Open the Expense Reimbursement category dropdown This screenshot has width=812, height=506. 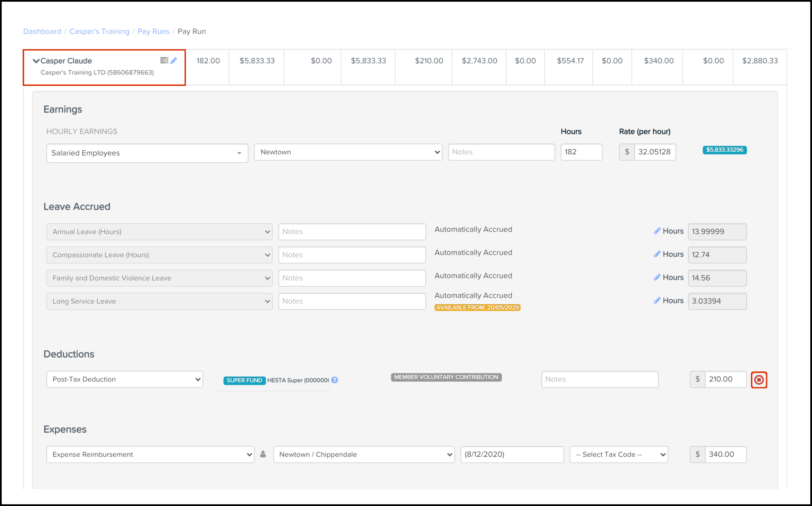click(x=150, y=455)
